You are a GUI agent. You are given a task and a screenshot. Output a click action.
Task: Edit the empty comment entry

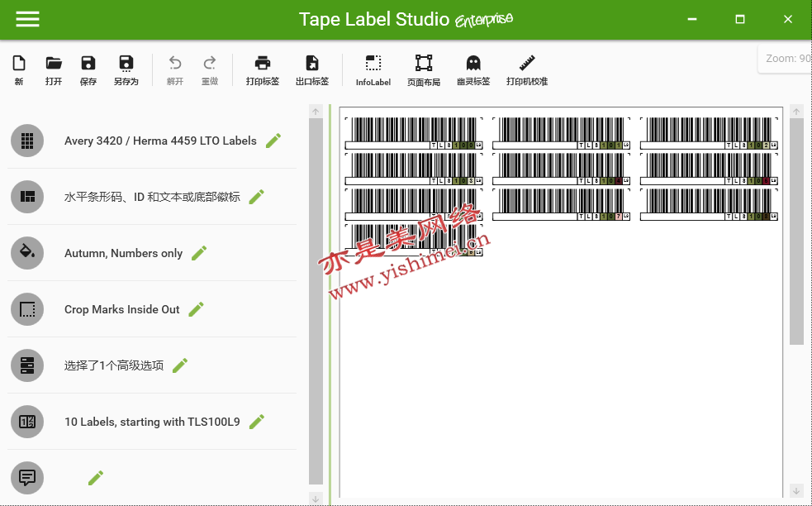coord(96,478)
